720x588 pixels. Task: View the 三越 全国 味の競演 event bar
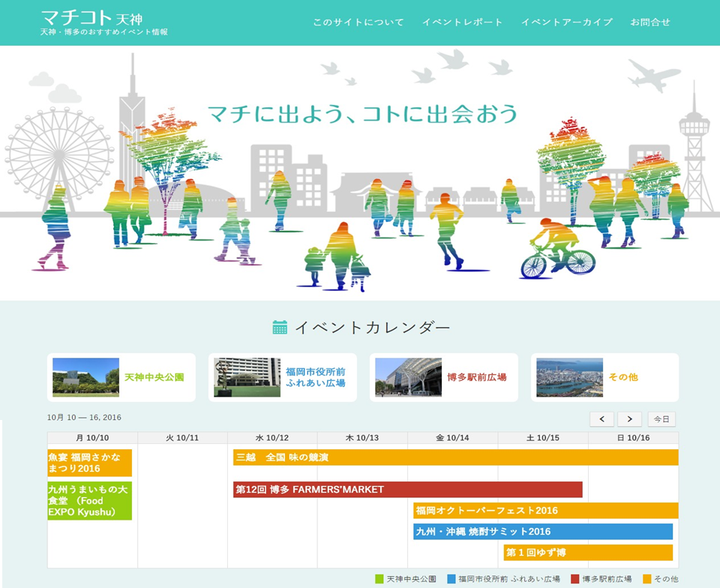[x=455, y=457]
